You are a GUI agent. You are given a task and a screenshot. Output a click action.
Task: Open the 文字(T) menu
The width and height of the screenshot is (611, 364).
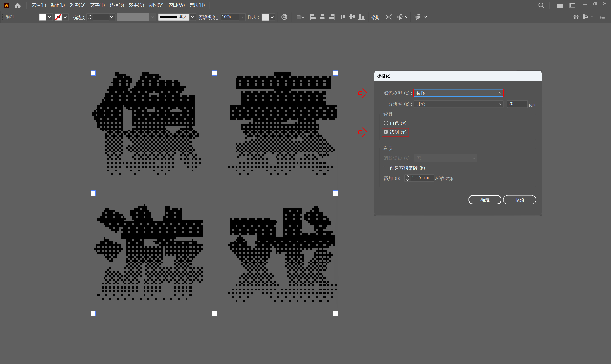[x=98, y=5]
